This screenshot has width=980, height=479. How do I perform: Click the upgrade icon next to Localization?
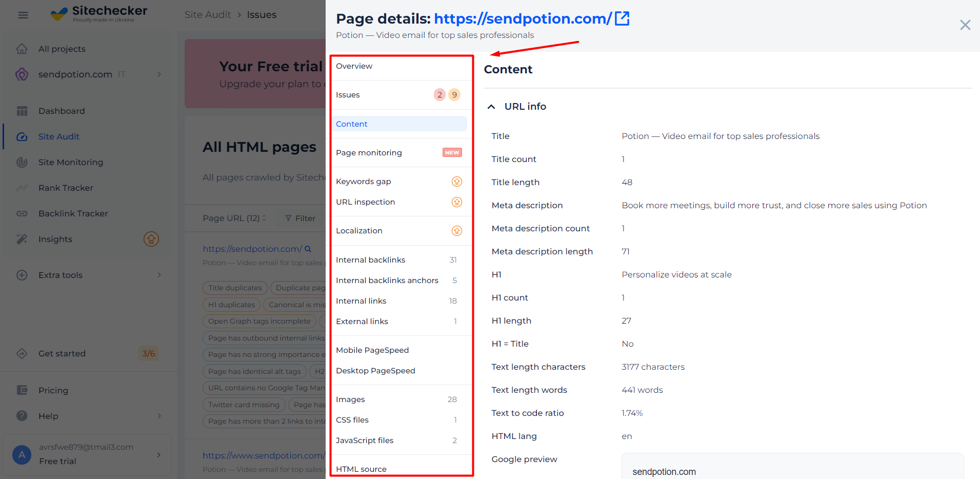[457, 231]
